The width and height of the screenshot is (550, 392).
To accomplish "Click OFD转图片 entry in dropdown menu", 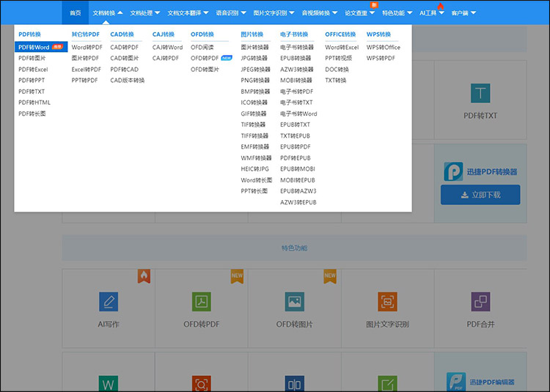I will pyautogui.click(x=205, y=70).
